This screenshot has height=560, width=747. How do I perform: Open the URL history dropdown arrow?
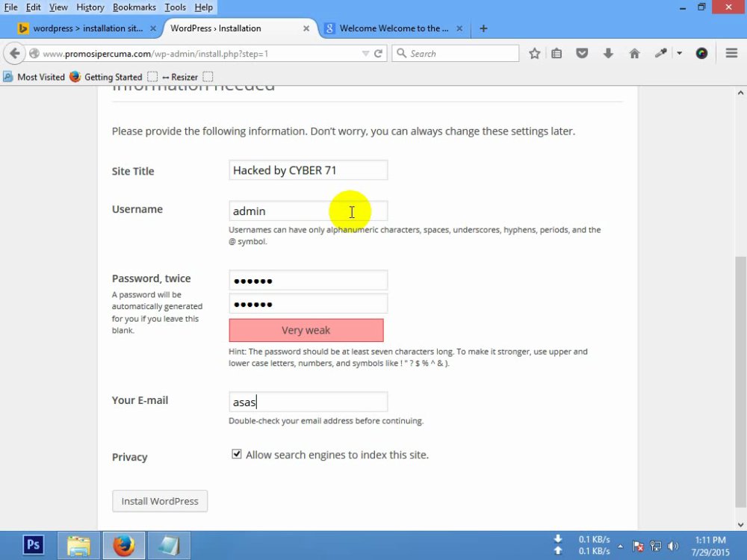point(365,53)
